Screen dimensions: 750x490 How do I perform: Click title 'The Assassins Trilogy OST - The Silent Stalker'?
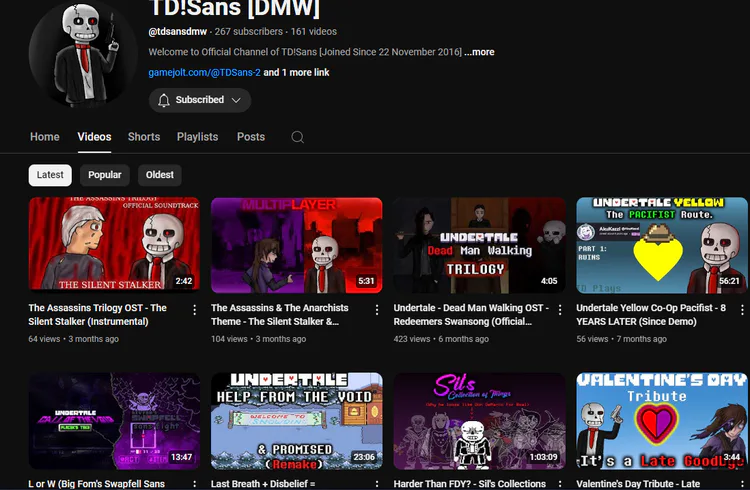98,315
